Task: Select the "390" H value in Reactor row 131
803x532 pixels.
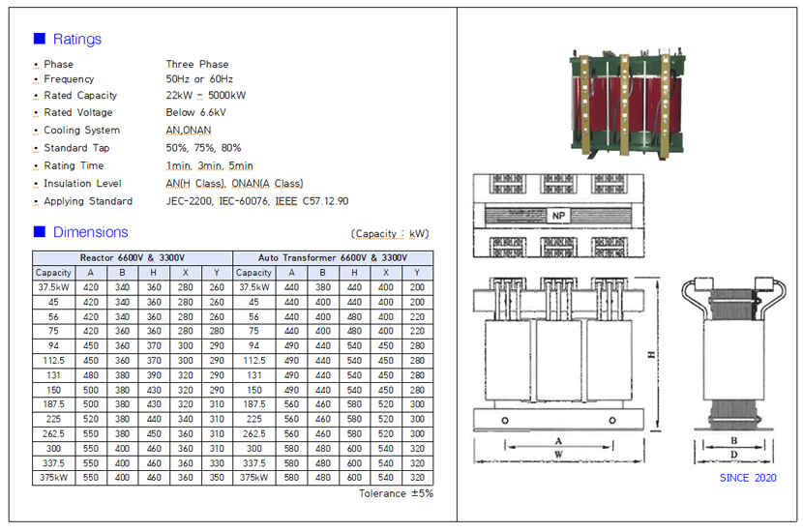Action: 154,375
